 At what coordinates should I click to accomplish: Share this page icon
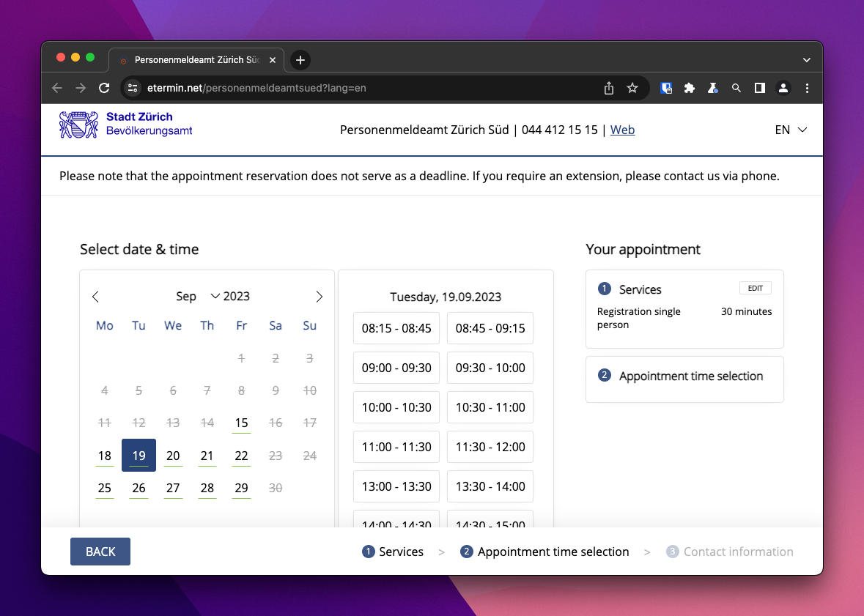point(609,88)
